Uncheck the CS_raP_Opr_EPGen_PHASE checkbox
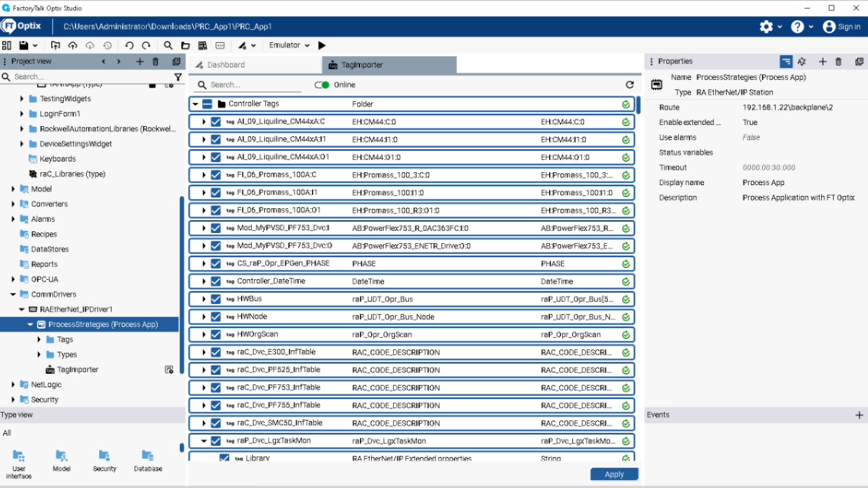868x488 pixels. pos(215,263)
